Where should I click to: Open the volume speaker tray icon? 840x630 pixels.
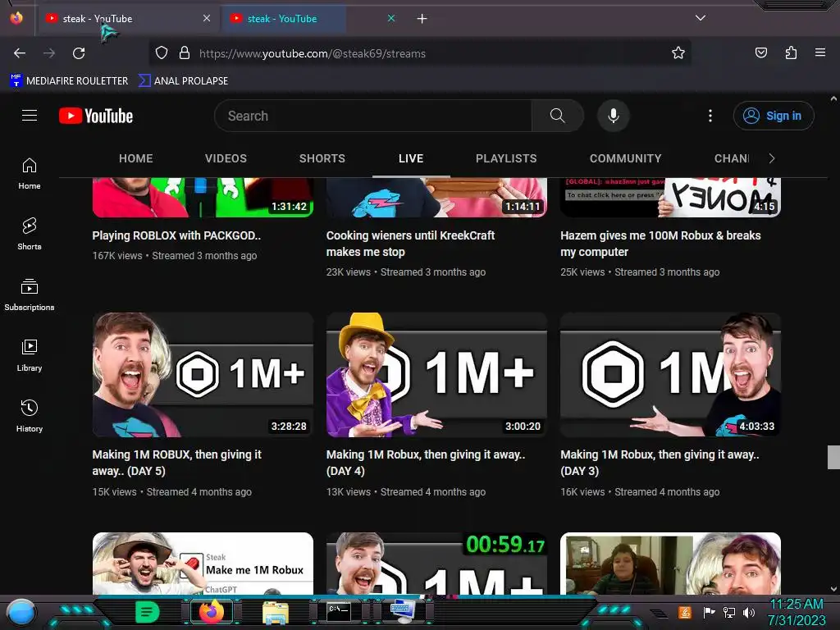[x=749, y=612]
